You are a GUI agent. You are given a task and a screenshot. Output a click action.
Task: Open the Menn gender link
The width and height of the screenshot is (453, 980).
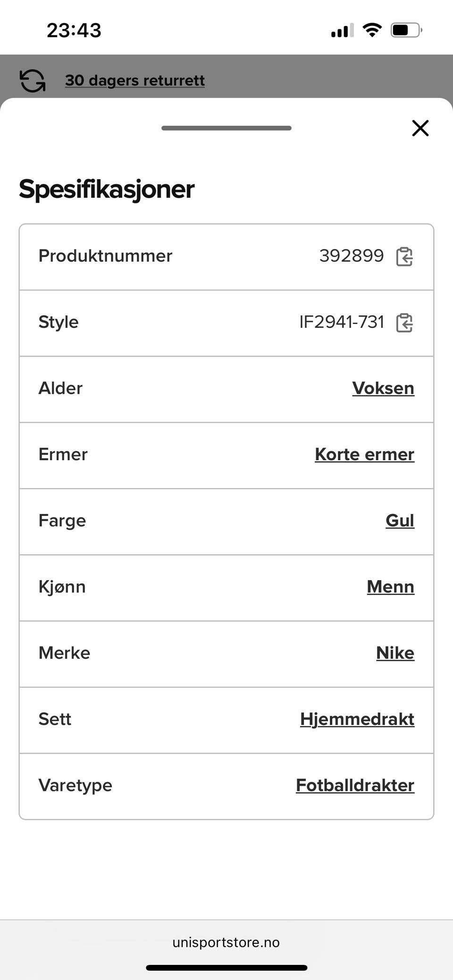pyautogui.click(x=390, y=587)
